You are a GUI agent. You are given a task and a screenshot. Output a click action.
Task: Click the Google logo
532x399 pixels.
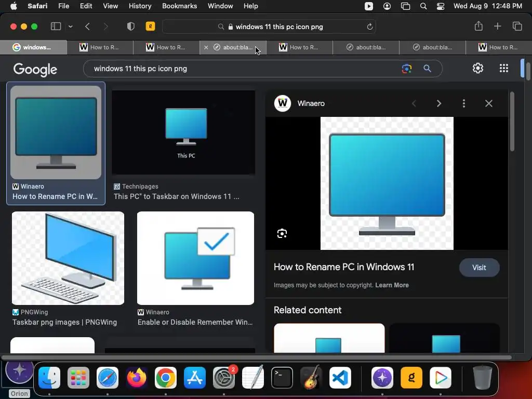point(35,69)
